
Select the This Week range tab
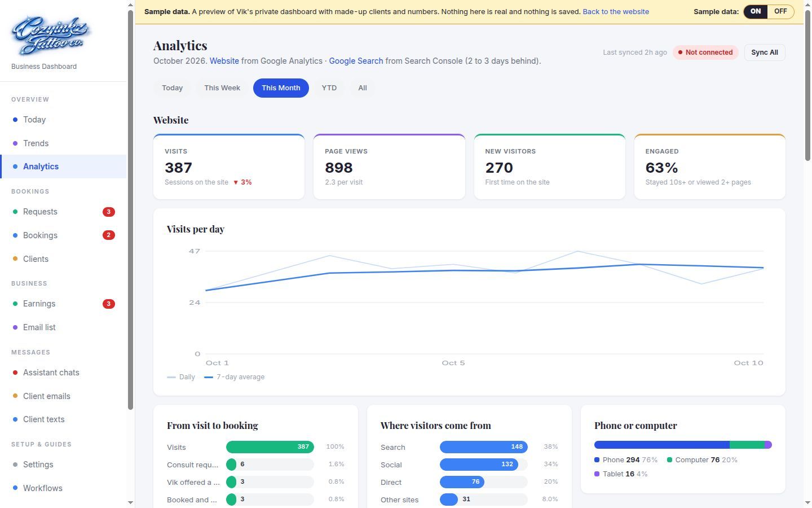point(222,88)
